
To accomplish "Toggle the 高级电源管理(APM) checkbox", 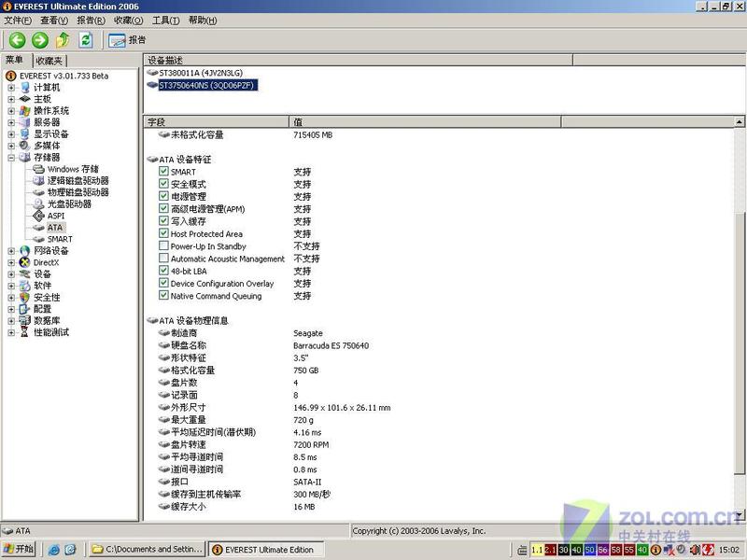I will [164, 208].
